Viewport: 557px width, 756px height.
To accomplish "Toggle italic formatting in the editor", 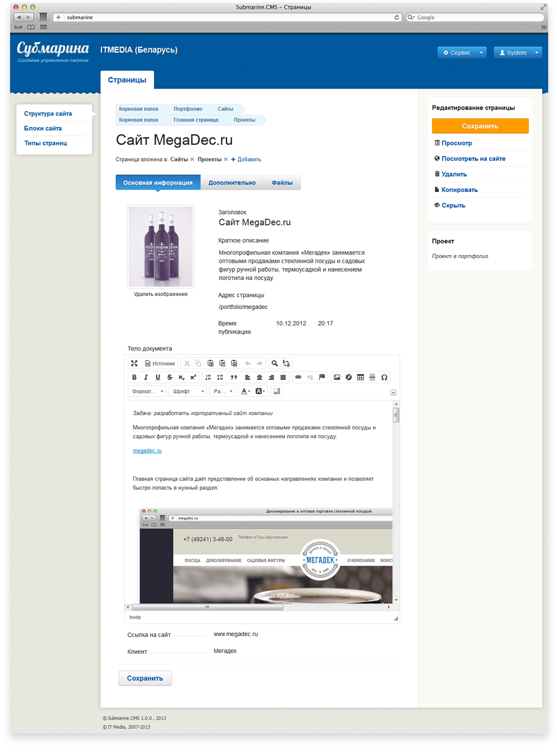I will pyautogui.click(x=146, y=377).
